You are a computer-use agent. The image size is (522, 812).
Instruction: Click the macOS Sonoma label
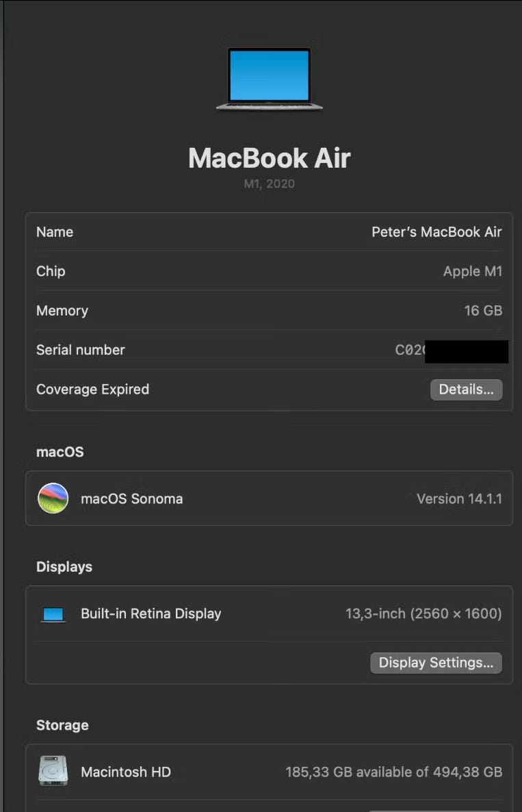(132, 498)
